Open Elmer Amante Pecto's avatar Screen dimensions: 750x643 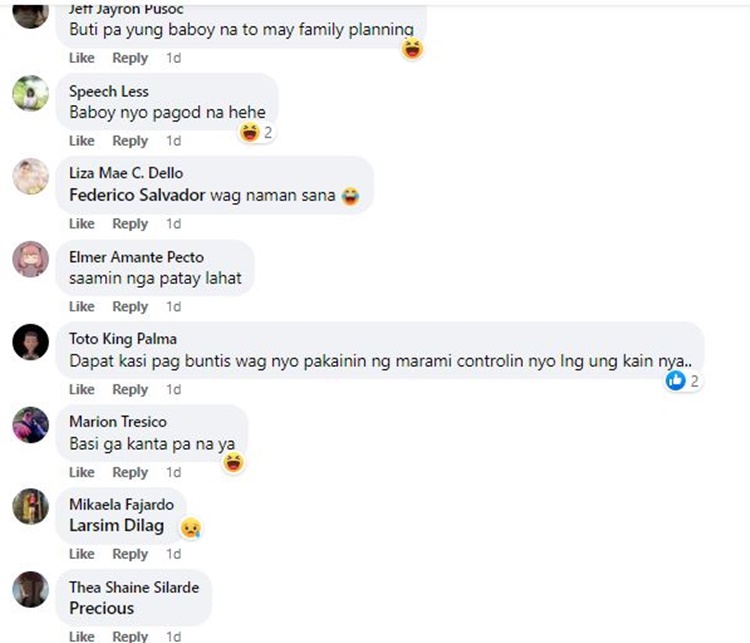coord(31,260)
